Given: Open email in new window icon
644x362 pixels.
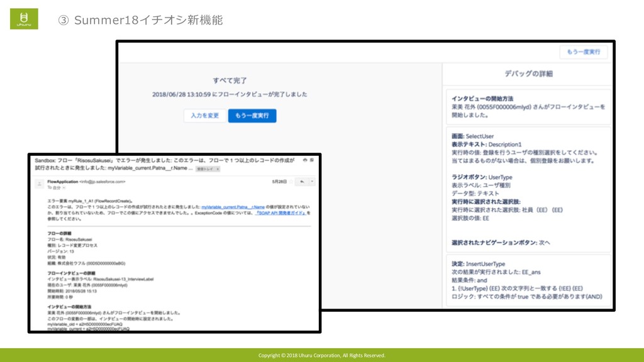Looking at the screenshot, I should (311, 160).
